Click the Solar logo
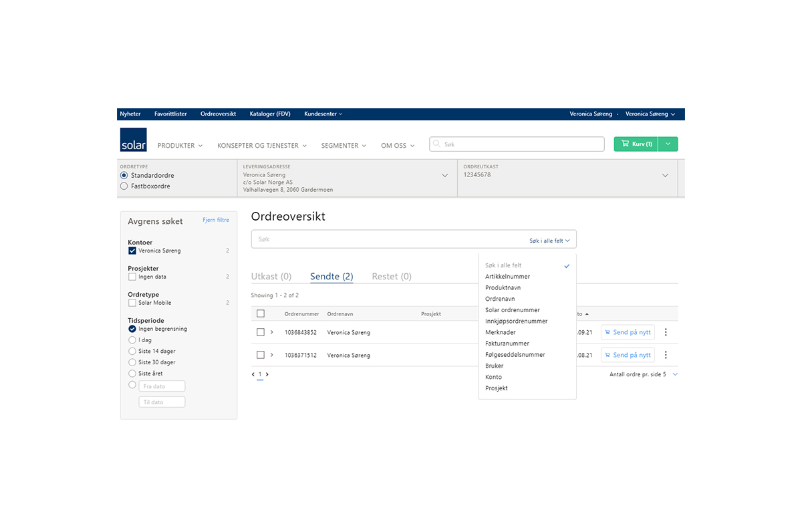 [x=133, y=140]
